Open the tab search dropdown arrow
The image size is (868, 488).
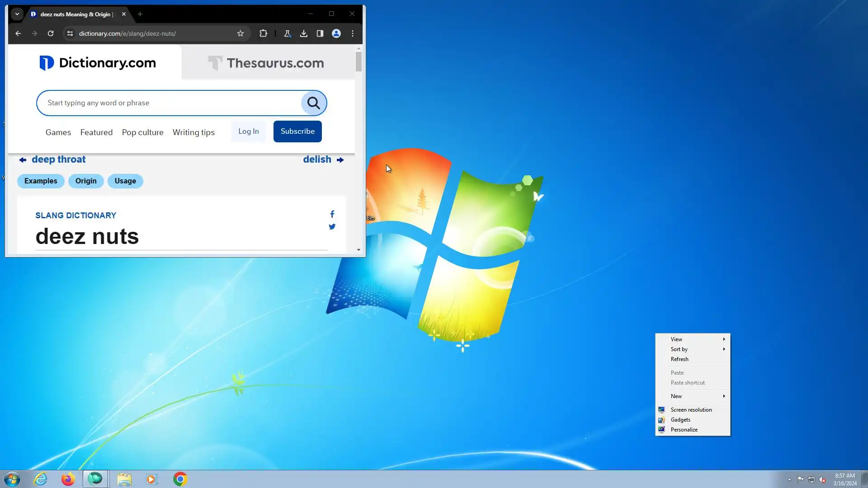[x=17, y=14]
